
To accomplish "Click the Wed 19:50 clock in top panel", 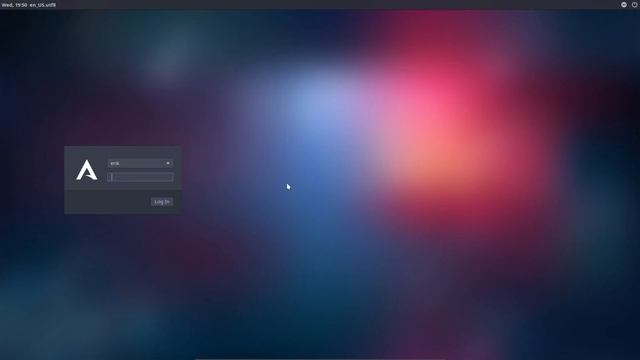I will pos(14,5).
